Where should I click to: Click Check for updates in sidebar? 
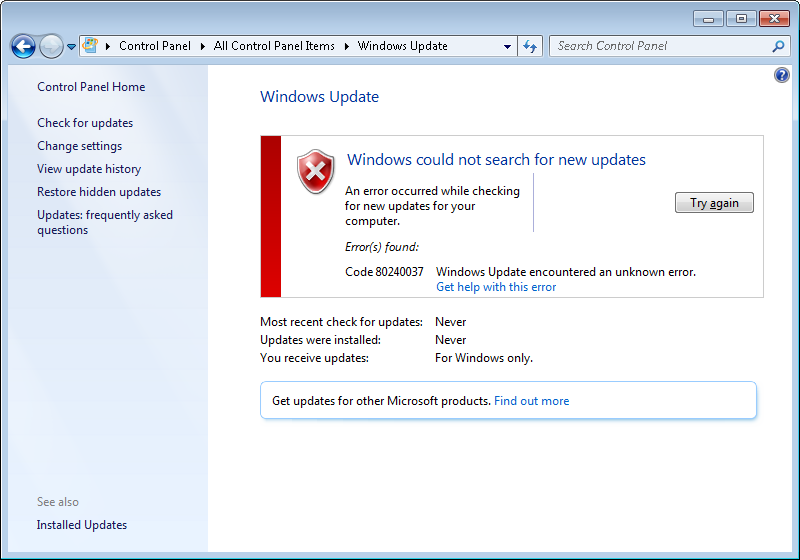pyautogui.click(x=85, y=123)
